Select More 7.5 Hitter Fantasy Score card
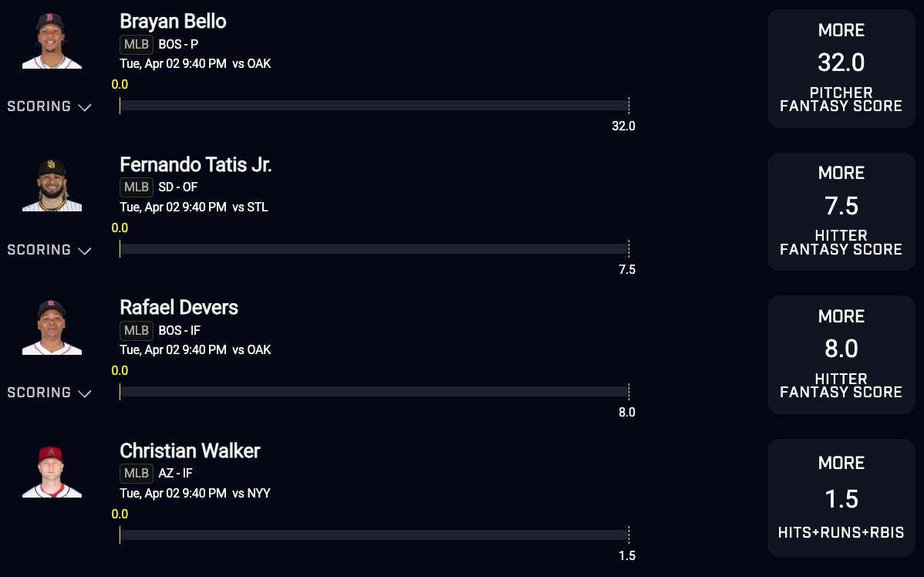Viewport: 924px width, 577px height. (841, 212)
